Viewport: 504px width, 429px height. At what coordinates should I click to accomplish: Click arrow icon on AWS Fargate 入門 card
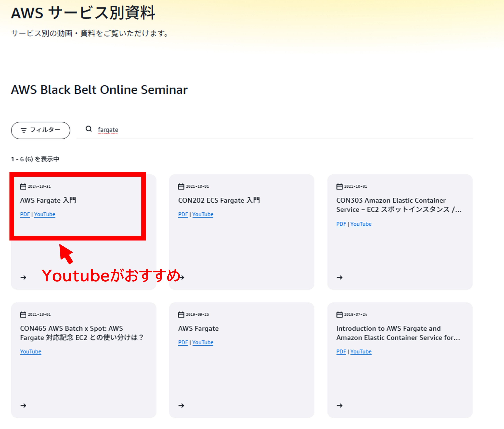click(23, 278)
